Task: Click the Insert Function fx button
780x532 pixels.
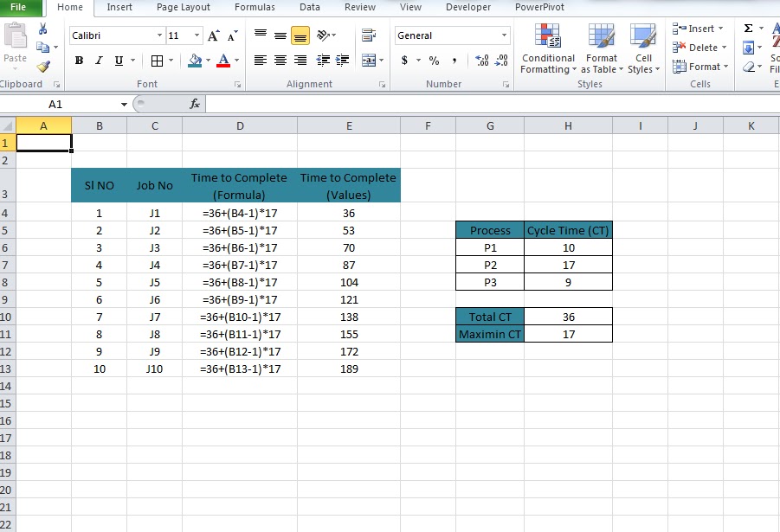Action: click(192, 103)
